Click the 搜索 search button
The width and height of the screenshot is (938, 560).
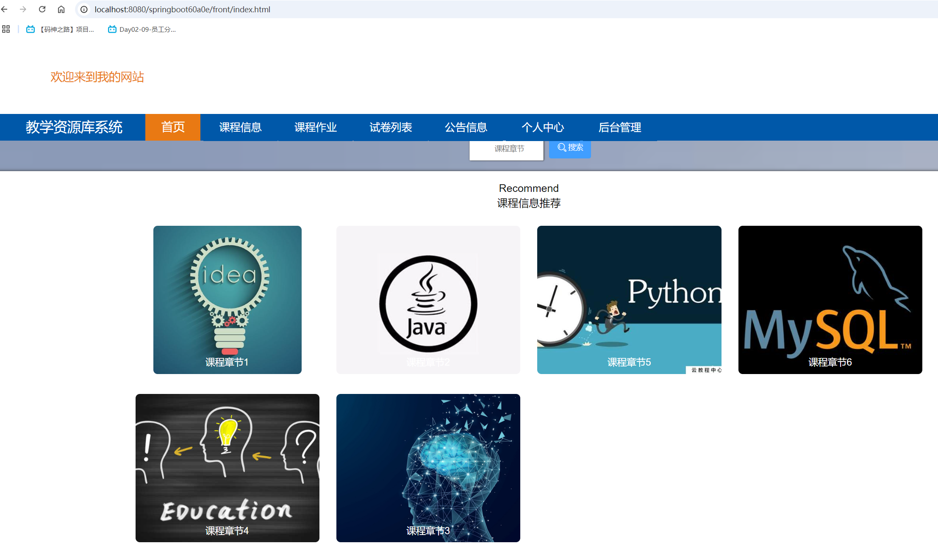pos(570,148)
